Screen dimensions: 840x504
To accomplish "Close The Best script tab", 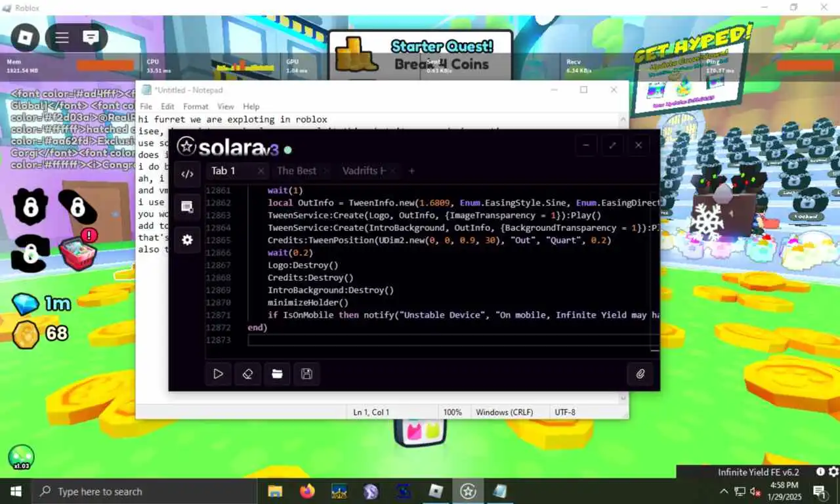I will pos(326,171).
